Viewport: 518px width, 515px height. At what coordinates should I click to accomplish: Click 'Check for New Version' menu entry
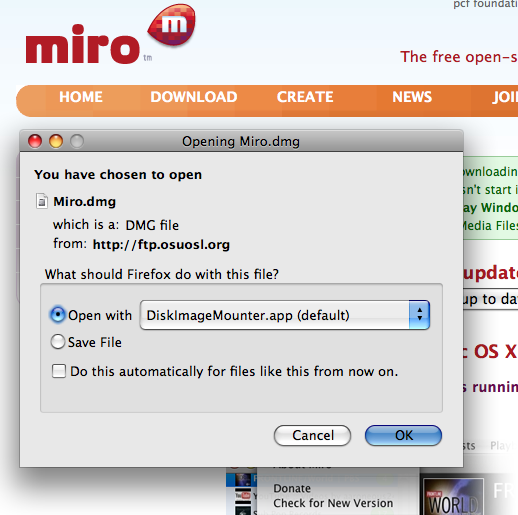(333, 503)
